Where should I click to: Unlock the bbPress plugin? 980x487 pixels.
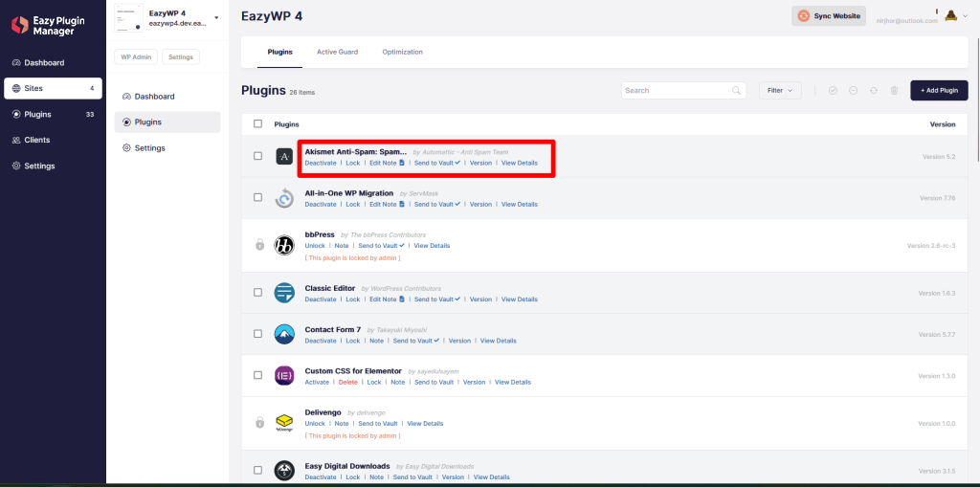315,246
